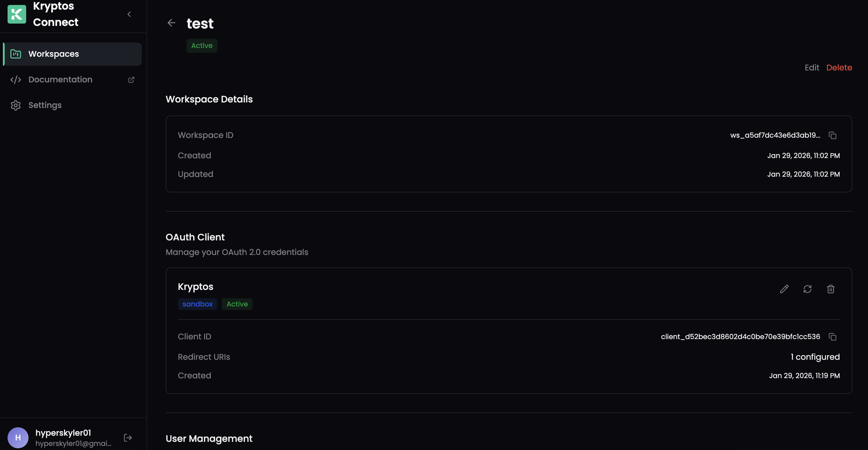
Task: Click the sandbox environment badge
Action: tap(197, 304)
